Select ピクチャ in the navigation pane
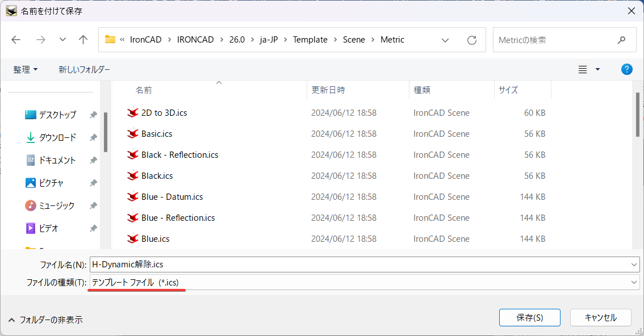Image resolution: width=644 pixels, height=336 pixels. pos(44,183)
